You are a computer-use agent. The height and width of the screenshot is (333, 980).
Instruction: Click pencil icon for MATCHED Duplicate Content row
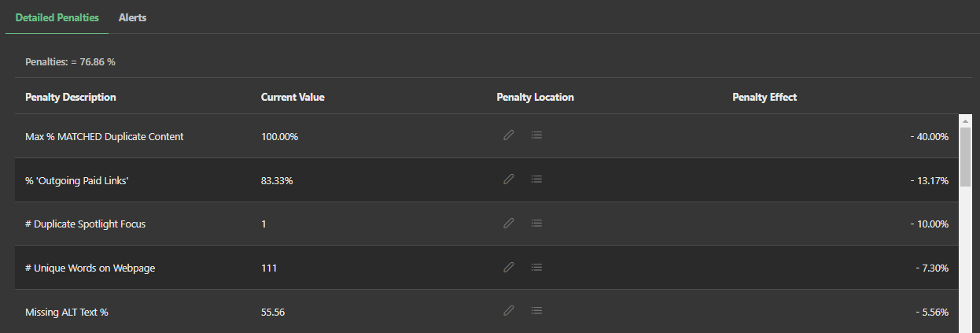pos(509,135)
